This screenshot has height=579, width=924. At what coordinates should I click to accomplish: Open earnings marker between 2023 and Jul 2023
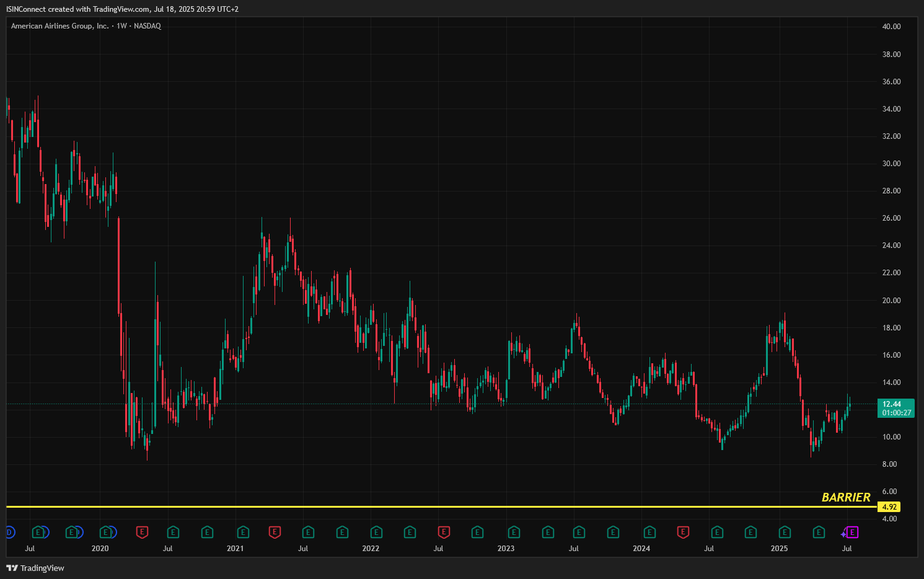(x=548, y=532)
